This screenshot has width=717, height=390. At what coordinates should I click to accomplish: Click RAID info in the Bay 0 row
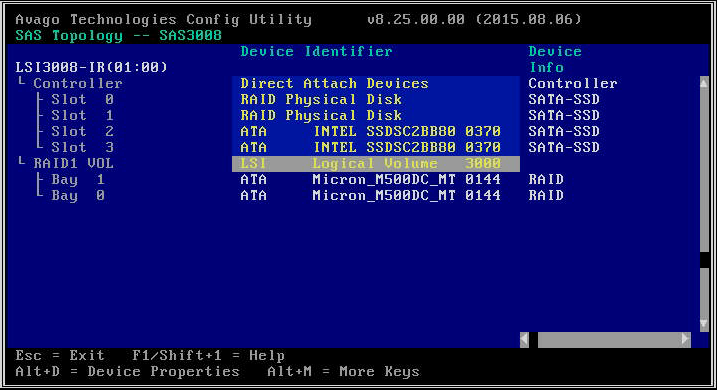[546, 196]
